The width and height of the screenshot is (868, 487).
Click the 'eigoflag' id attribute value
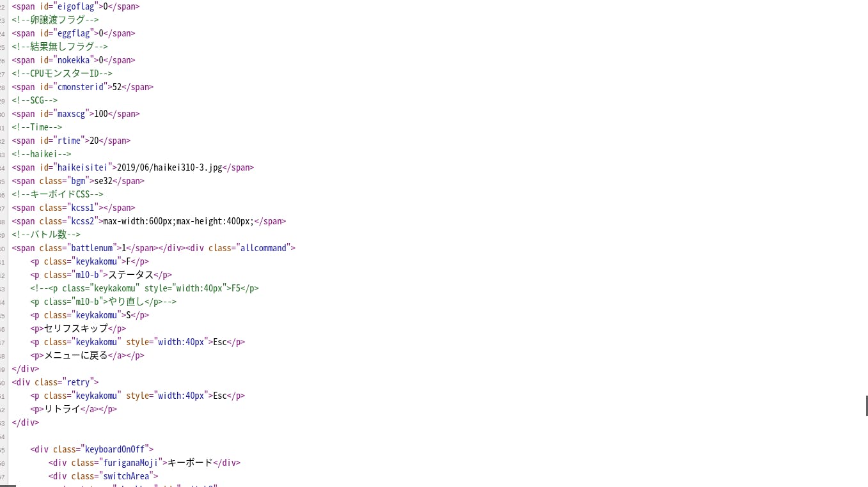(x=75, y=6)
